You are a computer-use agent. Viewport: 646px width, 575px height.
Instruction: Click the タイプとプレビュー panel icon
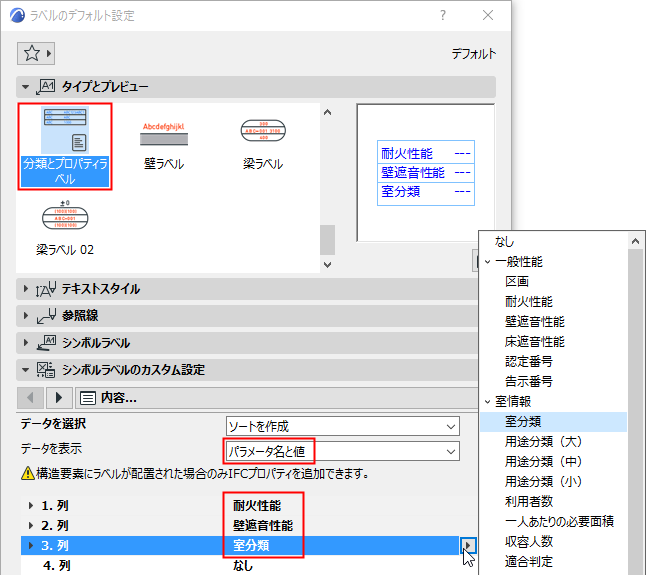46,87
